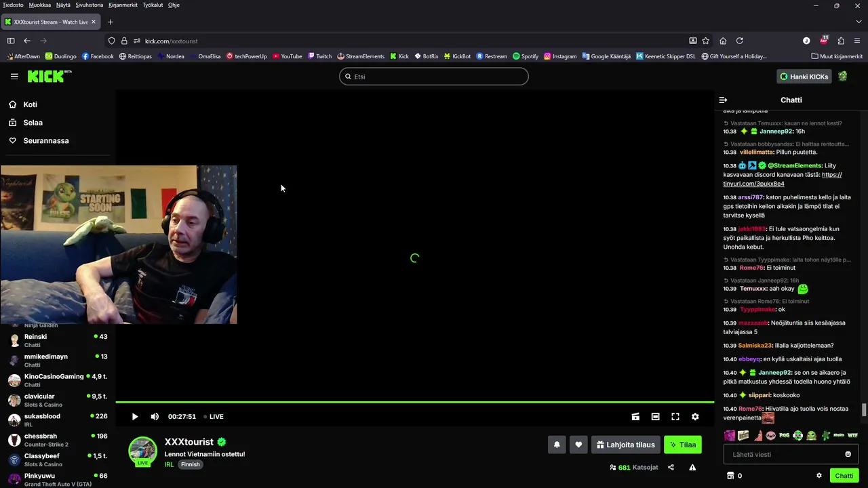Open video player settings gear
This screenshot has height=488, width=868.
click(x=695, y=417)
